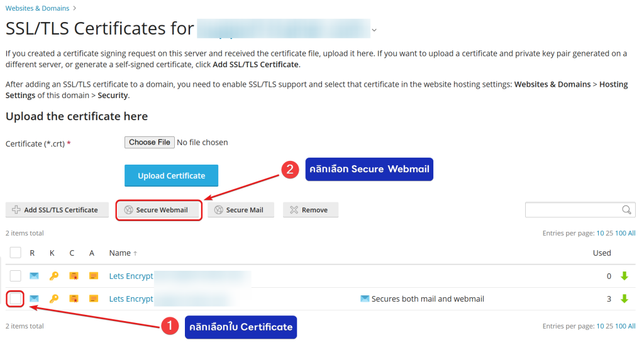Click the Upload Certificate button

171,176
